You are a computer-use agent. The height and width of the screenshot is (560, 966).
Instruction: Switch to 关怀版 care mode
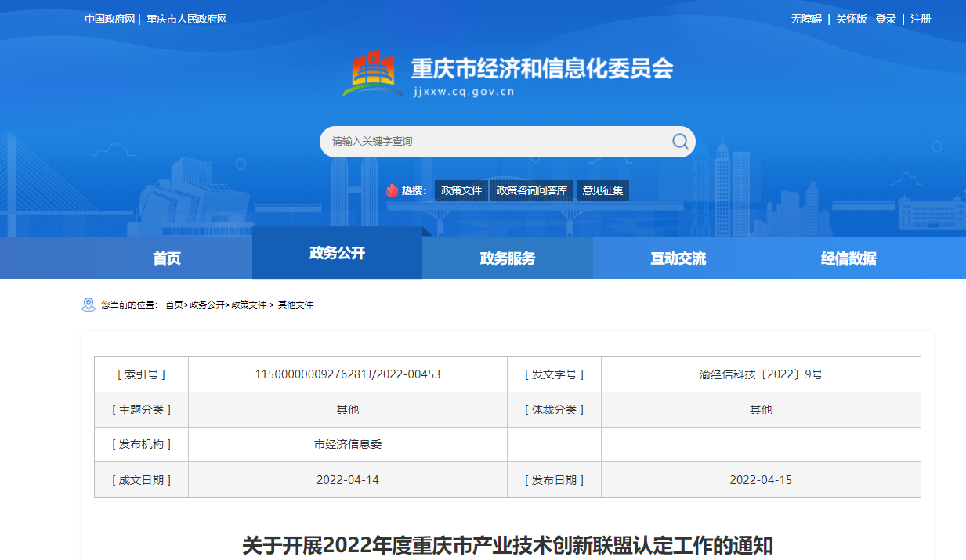[852, 19]
